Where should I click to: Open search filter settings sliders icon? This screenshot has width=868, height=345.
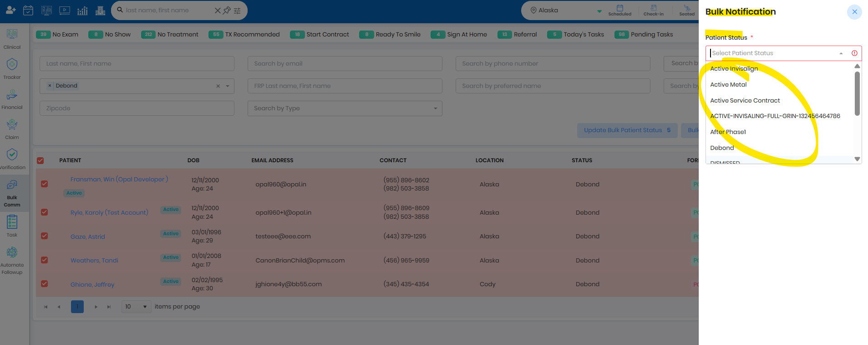[x=237, y=10]
